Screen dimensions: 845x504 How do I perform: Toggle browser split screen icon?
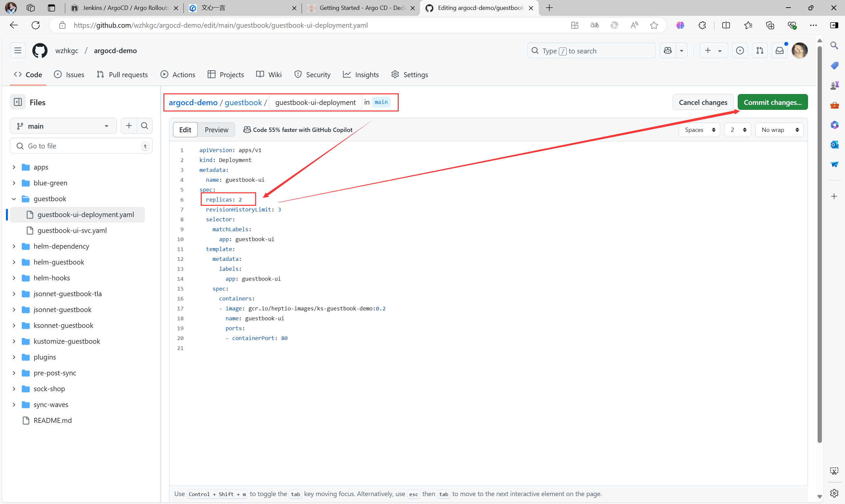pyautogui.click(x=726, y=25)
